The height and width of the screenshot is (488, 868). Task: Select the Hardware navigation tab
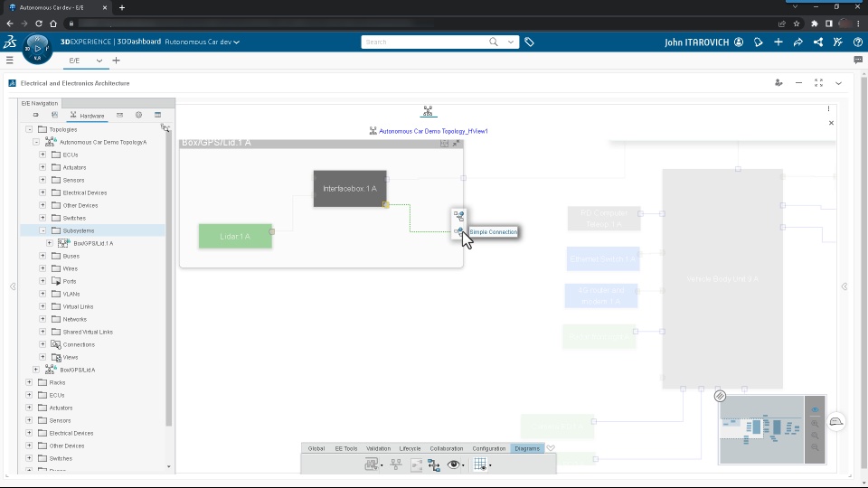coord(87,115)
